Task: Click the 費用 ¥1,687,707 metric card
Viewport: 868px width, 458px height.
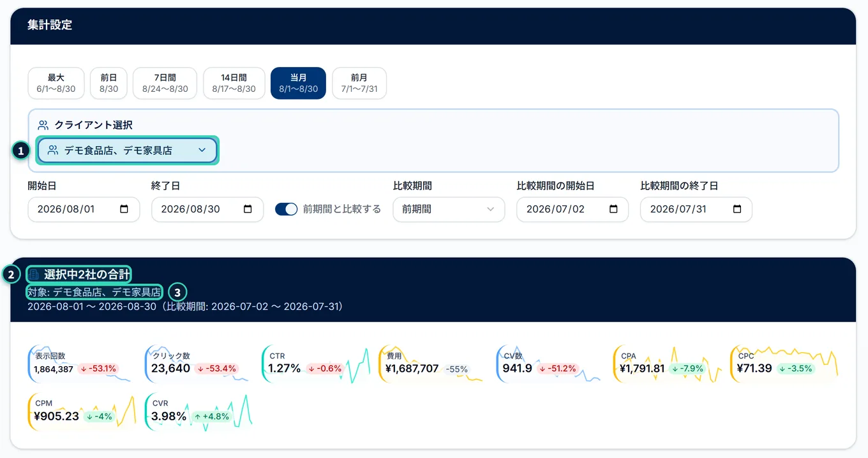Action: tap(431, 364)
